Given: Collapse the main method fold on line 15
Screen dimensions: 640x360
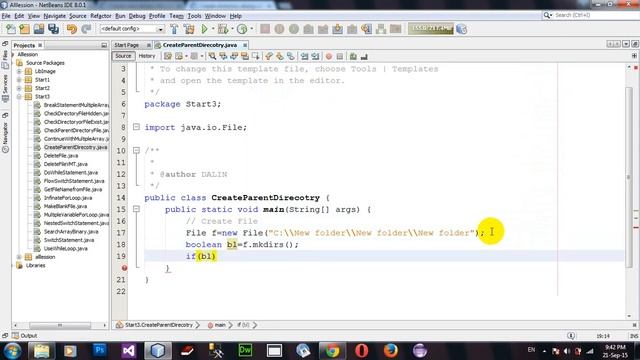Looking at the screenshot, I should tap(136, 209).
